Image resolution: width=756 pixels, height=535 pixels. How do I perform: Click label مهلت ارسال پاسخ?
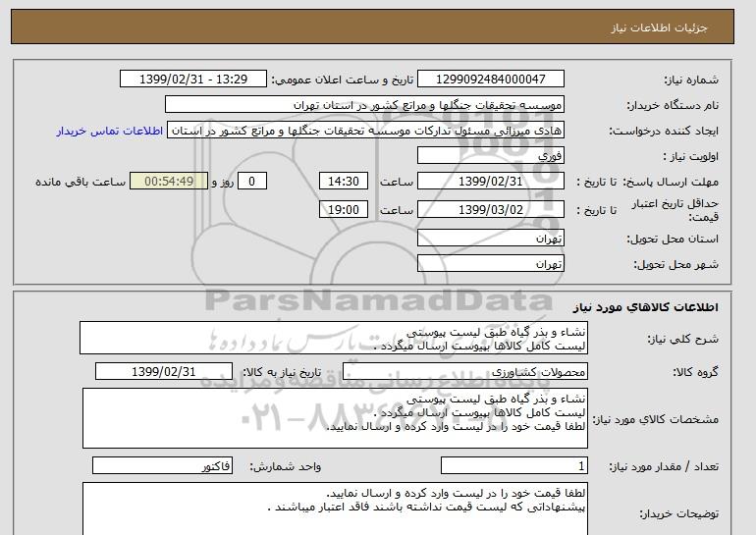pos(671,182)
